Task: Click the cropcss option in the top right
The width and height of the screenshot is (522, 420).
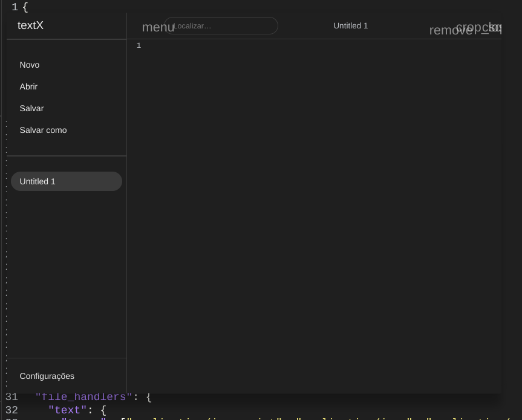Action: (x=477, y=27)
